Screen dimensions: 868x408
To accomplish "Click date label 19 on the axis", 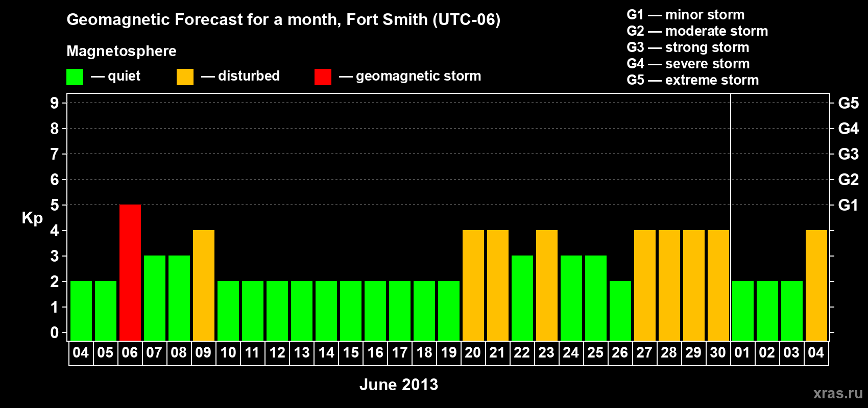I will point(449,352).
